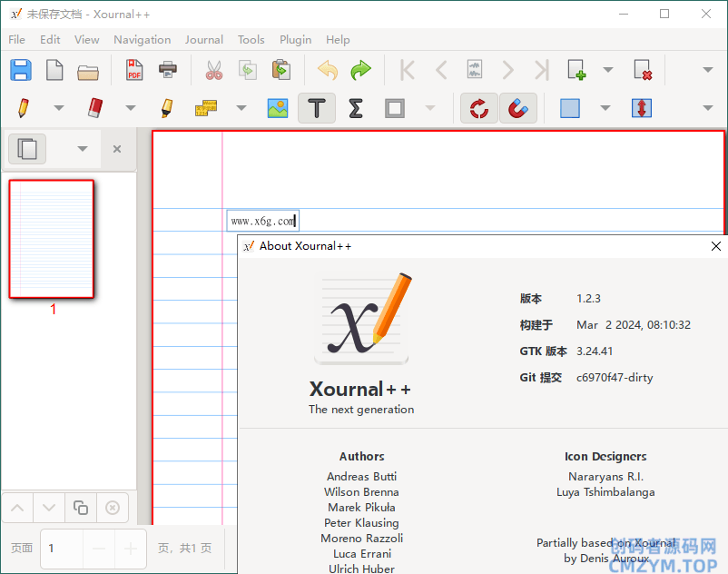Toggle the Text tool
The width and height of the screenshot is (728, 574).
(x=317, y=108)
